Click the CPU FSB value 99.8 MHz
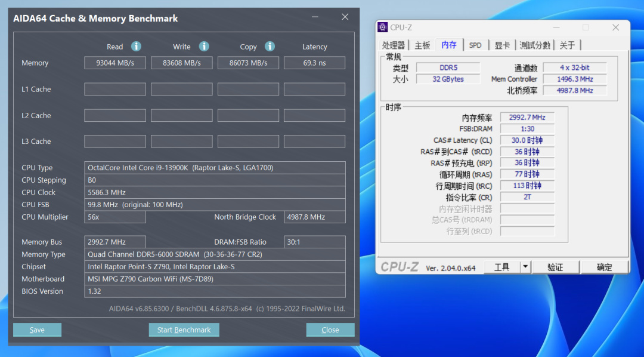The image size is (644, 357). point(215,204)
